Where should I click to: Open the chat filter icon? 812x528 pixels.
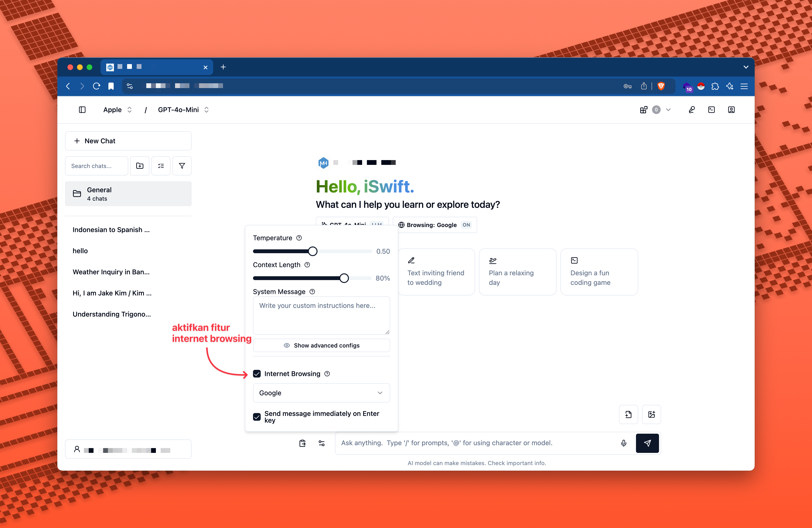point(182,166)
